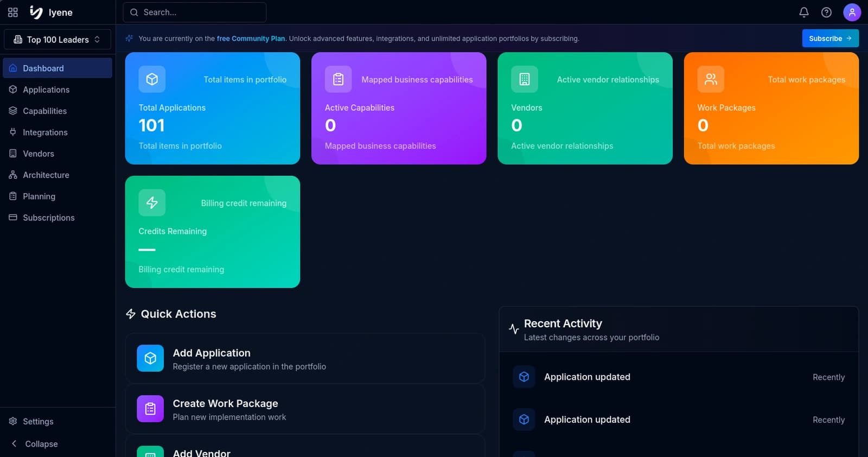Select first Application updated activity row
This screenshot has height=457, width=868.
tap(679, 377)
